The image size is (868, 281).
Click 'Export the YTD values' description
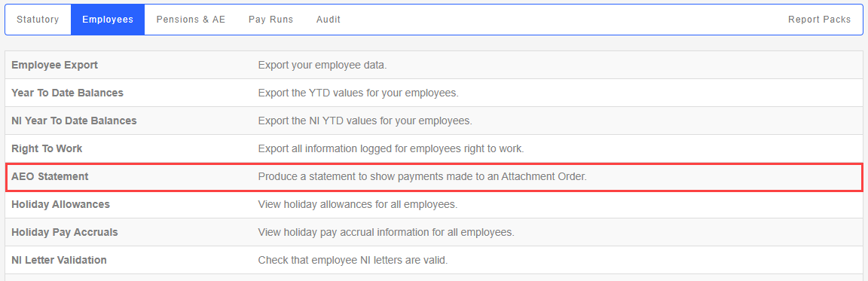point(358,93)
